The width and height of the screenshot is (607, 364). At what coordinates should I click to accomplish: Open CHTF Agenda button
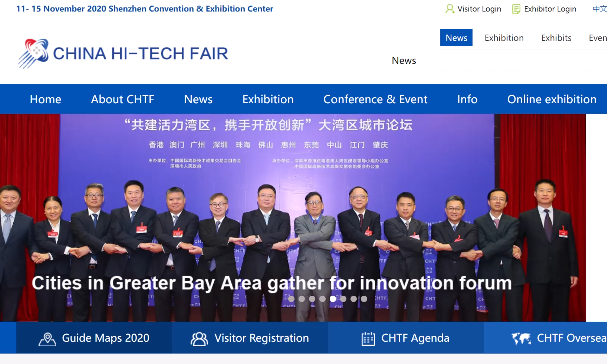coord(405,337)
